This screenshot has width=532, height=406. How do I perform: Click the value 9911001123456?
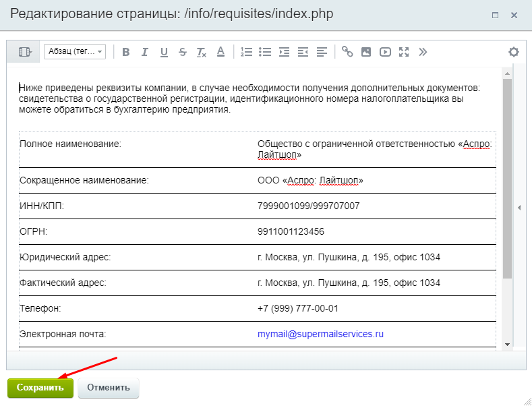[x=291, y=231]
